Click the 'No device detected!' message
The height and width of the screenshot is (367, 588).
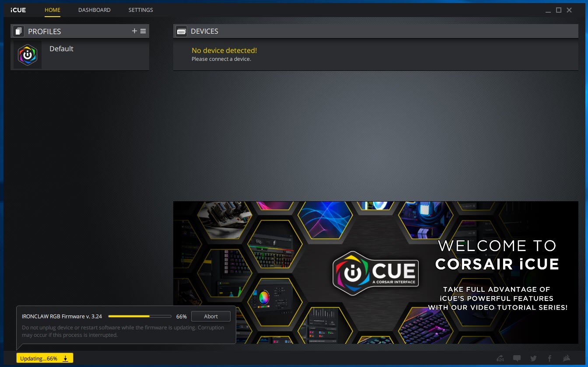pos(224,51)
